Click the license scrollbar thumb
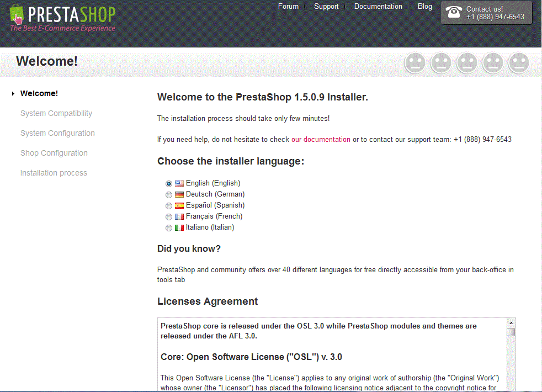 [x=511, y=332]
